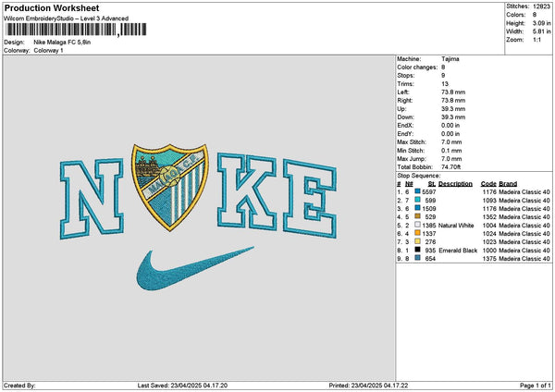Click the 'Description' column header
This screenshot has width=555, height=392.
tap(455, 184)
